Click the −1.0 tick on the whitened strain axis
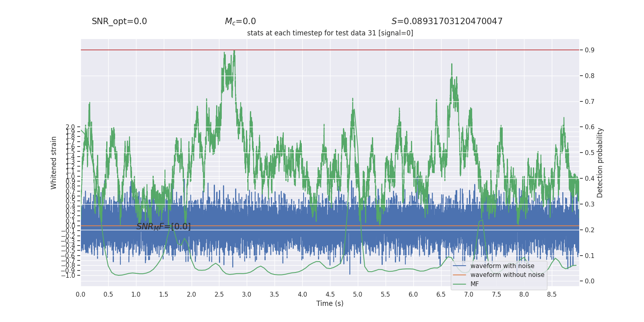644x322 pixels. click(68, 275)
